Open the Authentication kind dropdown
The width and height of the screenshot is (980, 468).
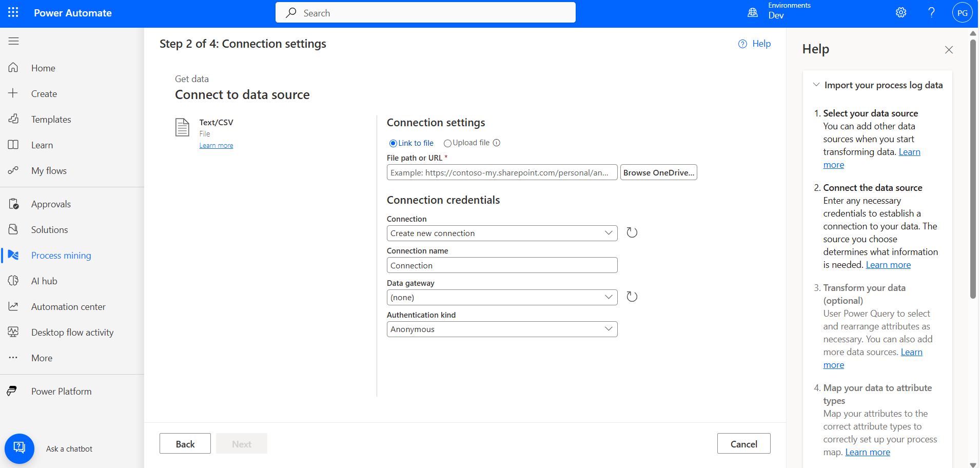coord(501,329)
